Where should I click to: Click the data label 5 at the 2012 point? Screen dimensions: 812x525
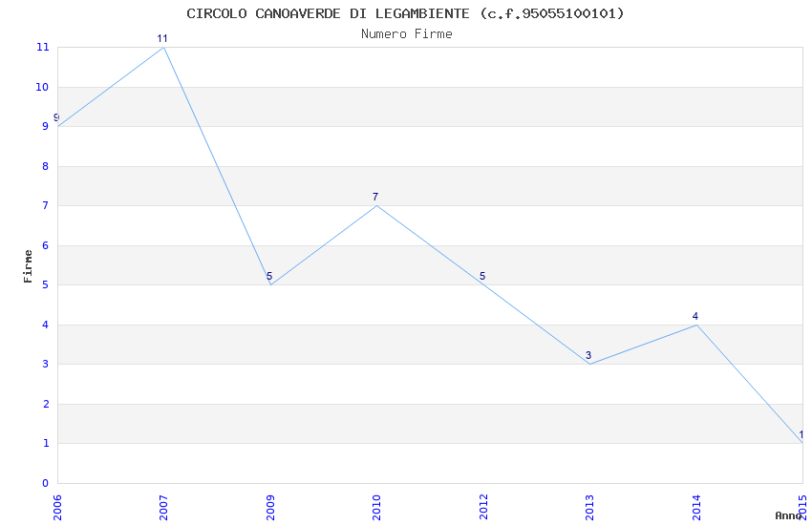482,276
